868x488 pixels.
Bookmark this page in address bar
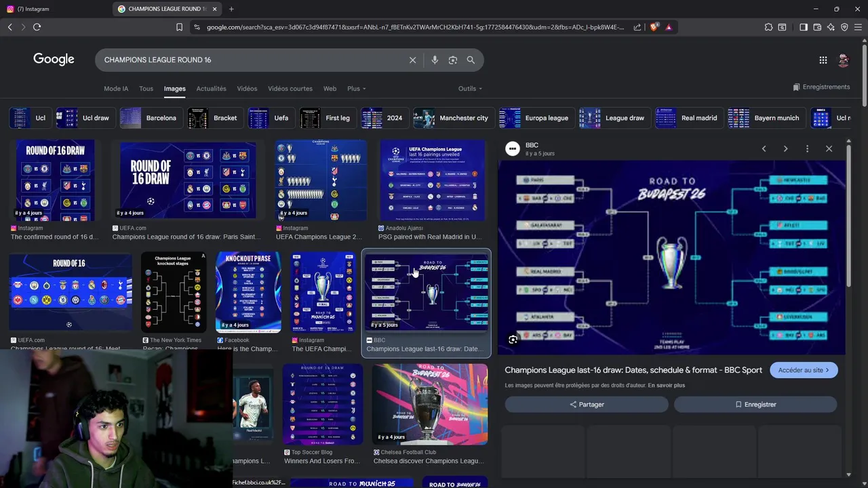pos(179,27)
